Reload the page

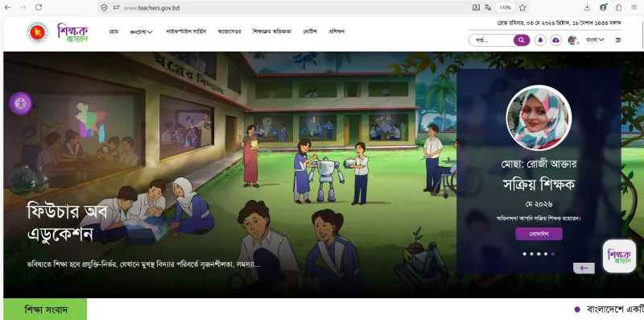tap(39, 7)
